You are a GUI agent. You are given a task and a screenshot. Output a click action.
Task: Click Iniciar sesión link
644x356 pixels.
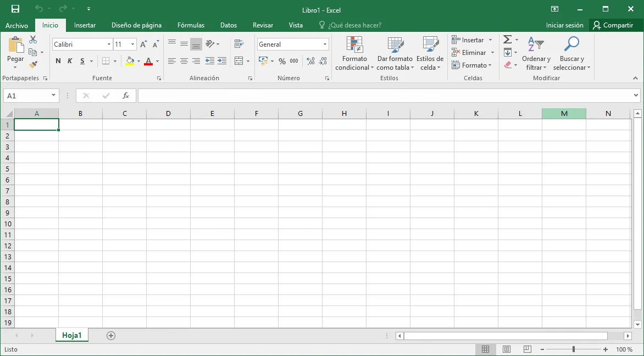click(x=564, y=25)
